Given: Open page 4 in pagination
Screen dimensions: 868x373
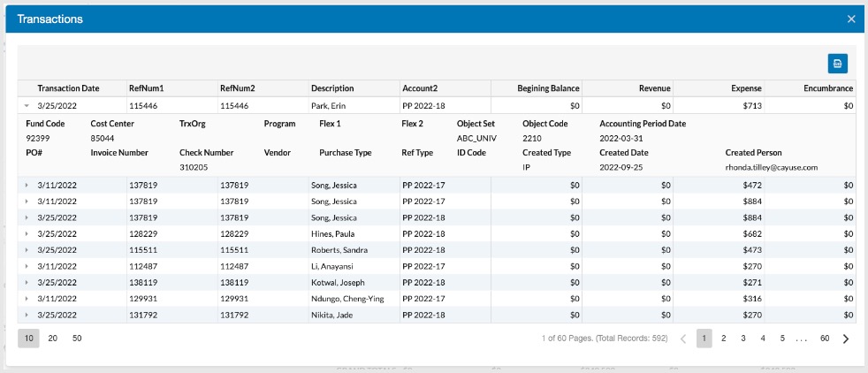Looking at the screenshot, I should coord(763,339).
